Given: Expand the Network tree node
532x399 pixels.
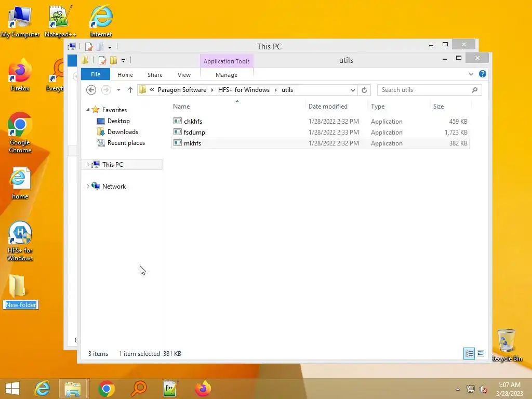Looking at the screenshot, I should tap(88, 187).
